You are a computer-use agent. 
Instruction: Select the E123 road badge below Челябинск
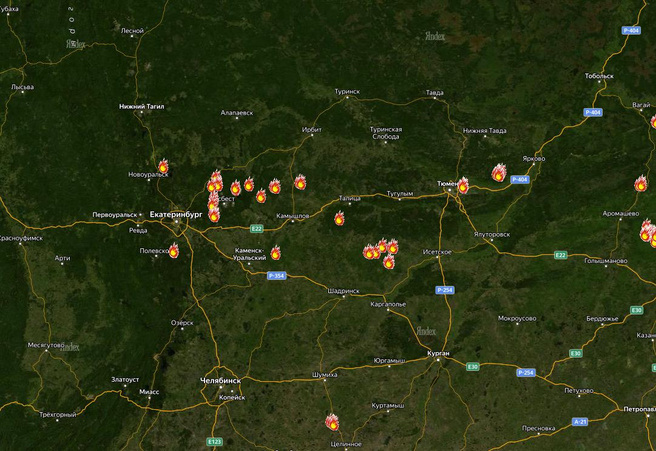tap(215, 441)
